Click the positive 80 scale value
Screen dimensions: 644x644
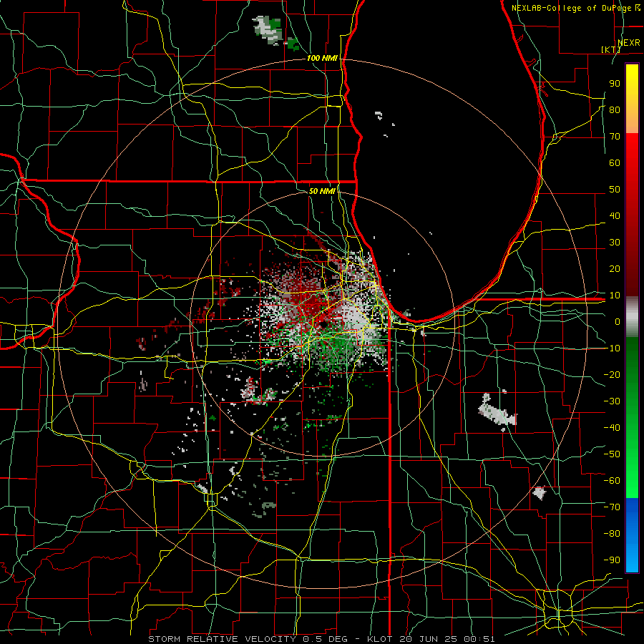tap(615, 109)
